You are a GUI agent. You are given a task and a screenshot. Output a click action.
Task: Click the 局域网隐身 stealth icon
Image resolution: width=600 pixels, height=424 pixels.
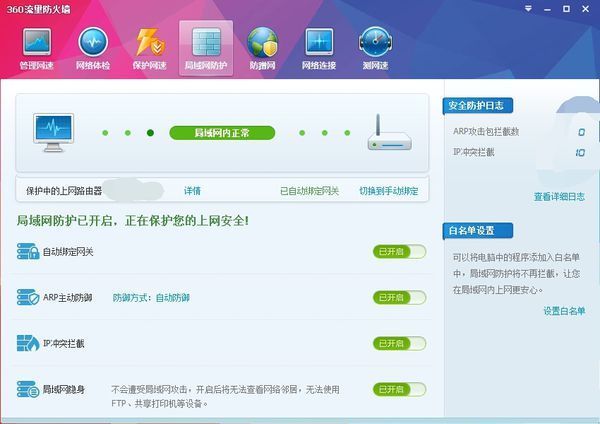28,389
